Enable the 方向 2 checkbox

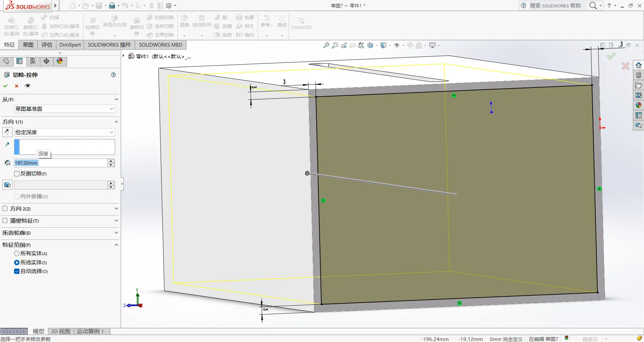[5, 209]
